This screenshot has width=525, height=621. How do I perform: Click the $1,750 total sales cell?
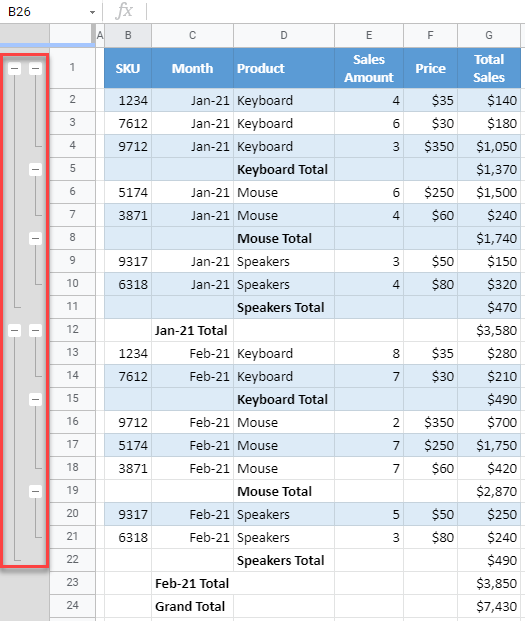pos(489,446)
